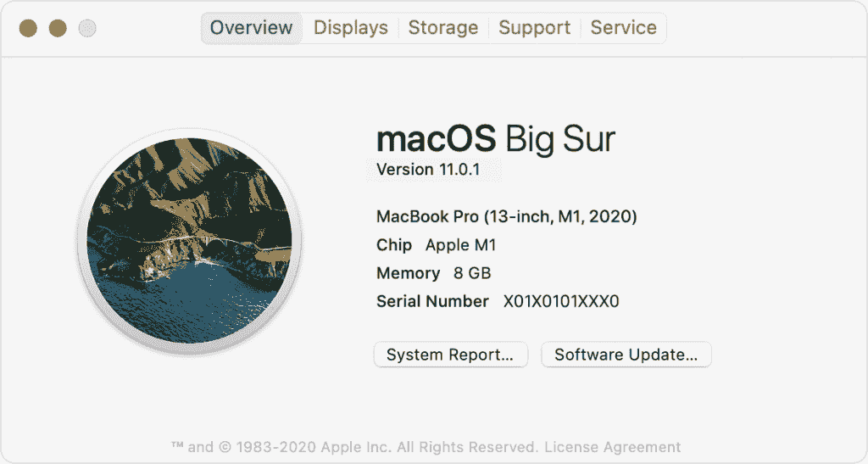Image resolution: width=868 pixels, height=464 pixels.
Task: Click the macOS Big Sur title
Action: click(x=495, y=138)
